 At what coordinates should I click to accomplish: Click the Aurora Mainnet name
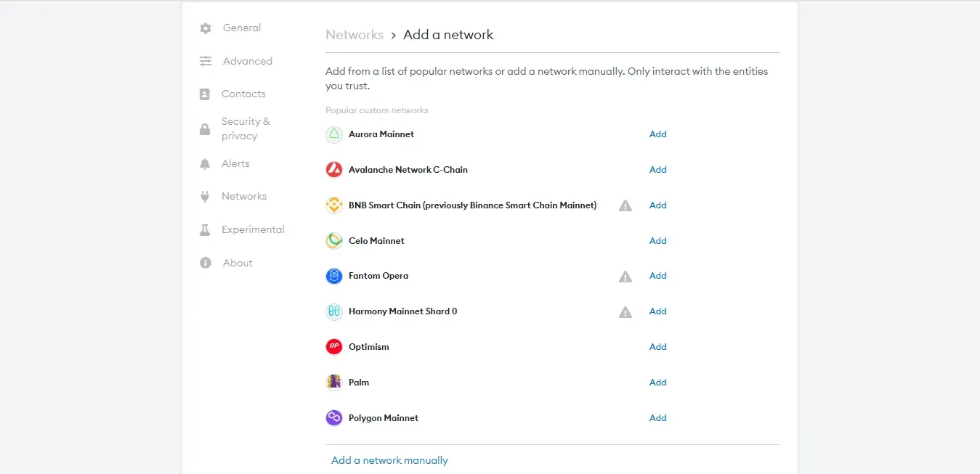tap(381, 134)
